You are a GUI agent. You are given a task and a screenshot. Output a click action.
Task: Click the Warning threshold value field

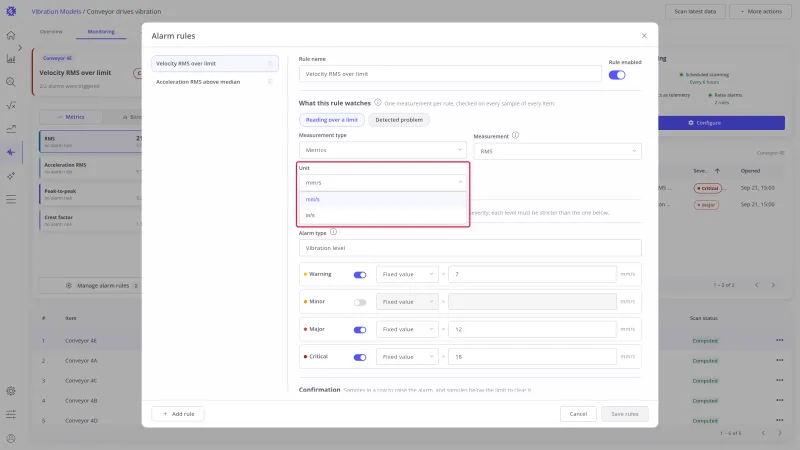pyautogui.click(x=532, y=274)
